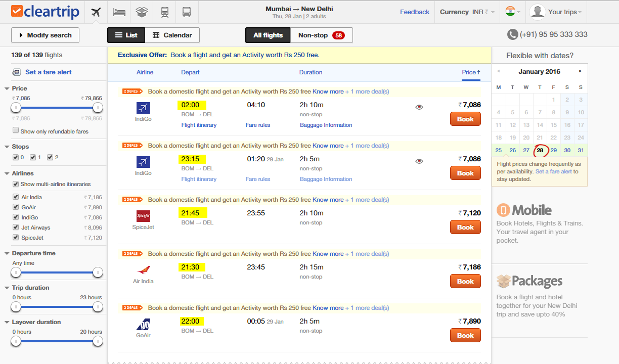Open the Hotels tab bed icon
619x364 pixels.
pos(119,12)
